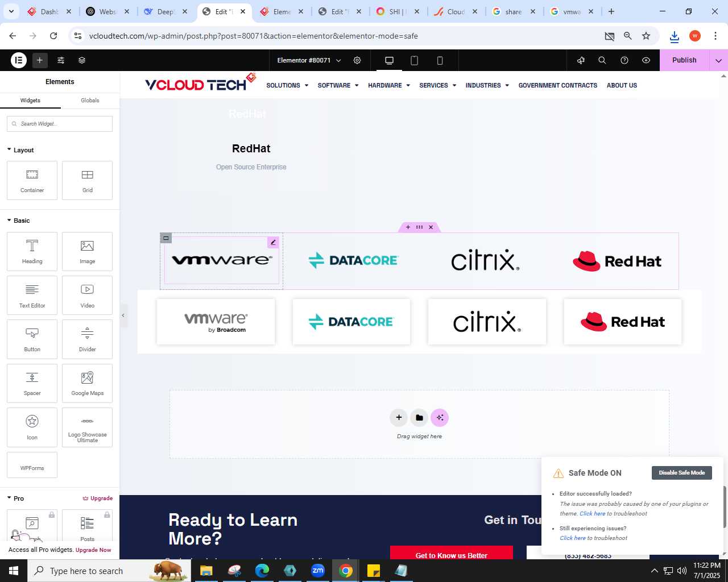Image resolution: width=728 pixels, height=582 pixels.
Task: Select the Divider widget
Action: pos(87,339)
